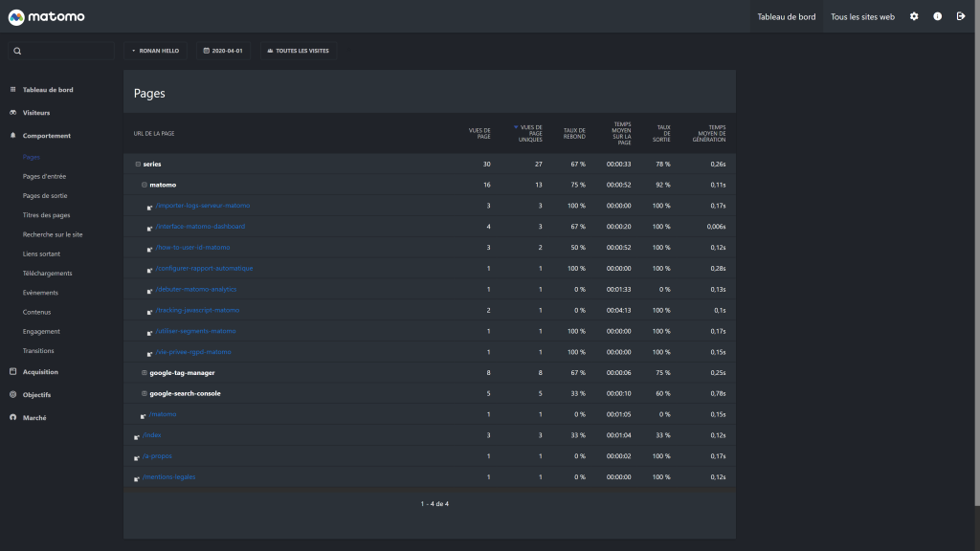The height and width of the screenshot is (551, 980).
Task: Click the Matomo logo
Action: pos(46,17)
